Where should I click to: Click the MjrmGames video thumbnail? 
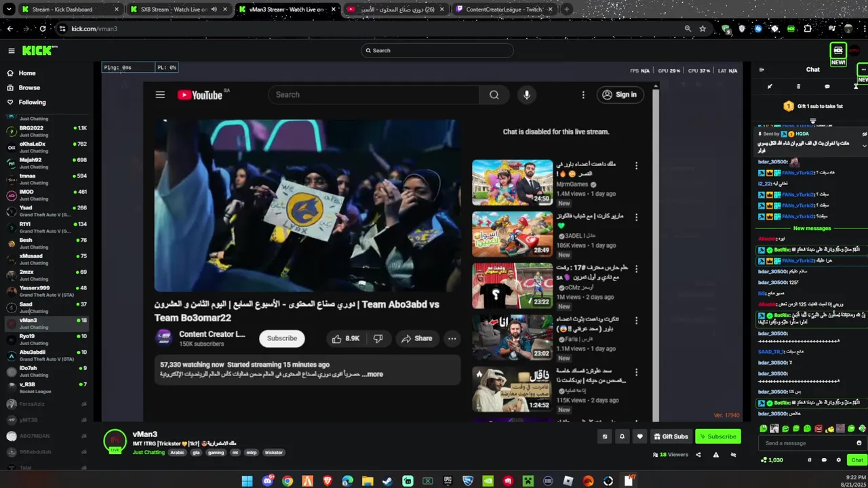coord(513,182)
